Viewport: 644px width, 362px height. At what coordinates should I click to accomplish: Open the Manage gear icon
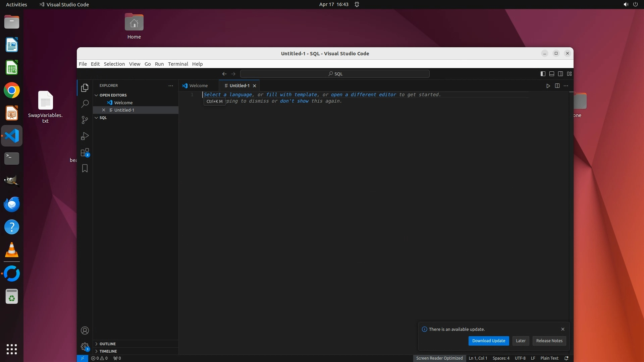click(85, 347)
